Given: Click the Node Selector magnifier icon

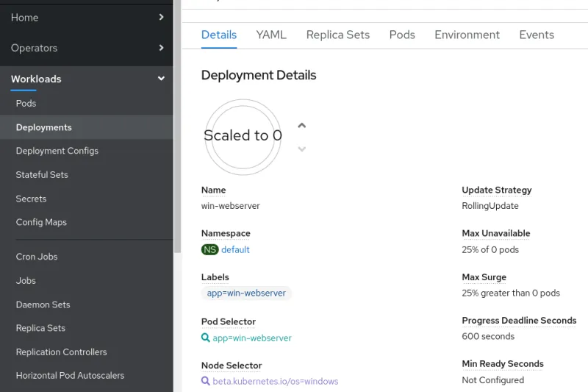Looking at the screenshot, I should point(206,382).
